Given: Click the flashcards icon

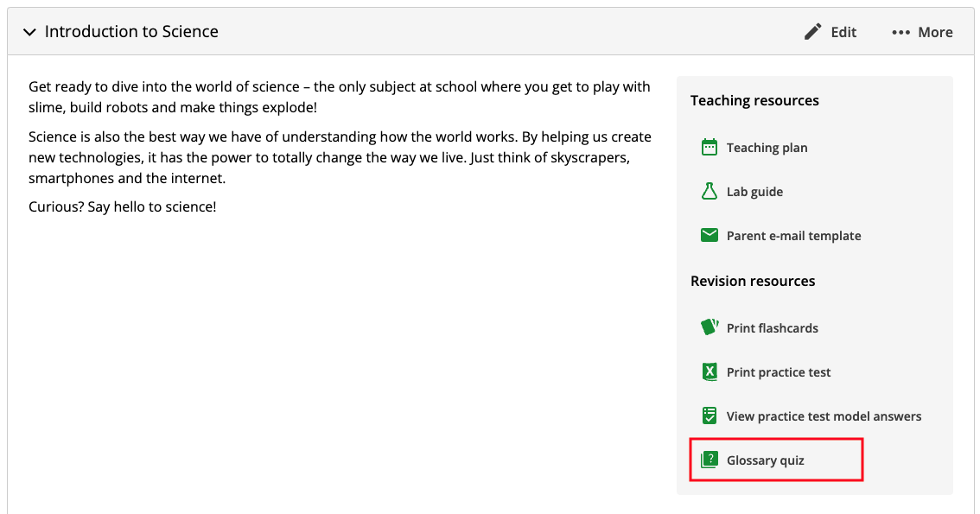Looking at the screenshot, I should [x=710, y=327].
